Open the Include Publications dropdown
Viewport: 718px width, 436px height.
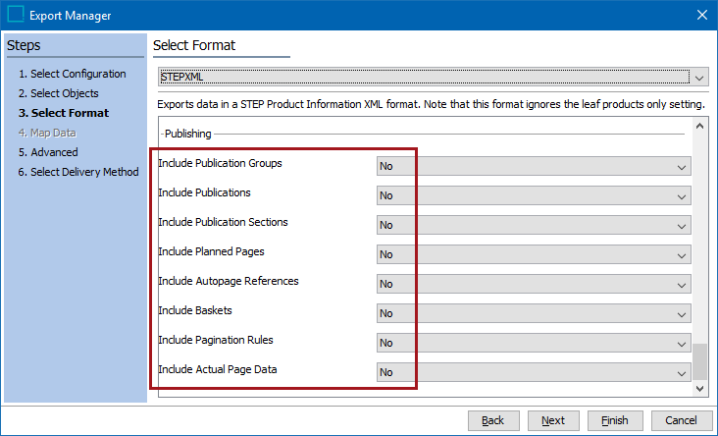point(533,196)
